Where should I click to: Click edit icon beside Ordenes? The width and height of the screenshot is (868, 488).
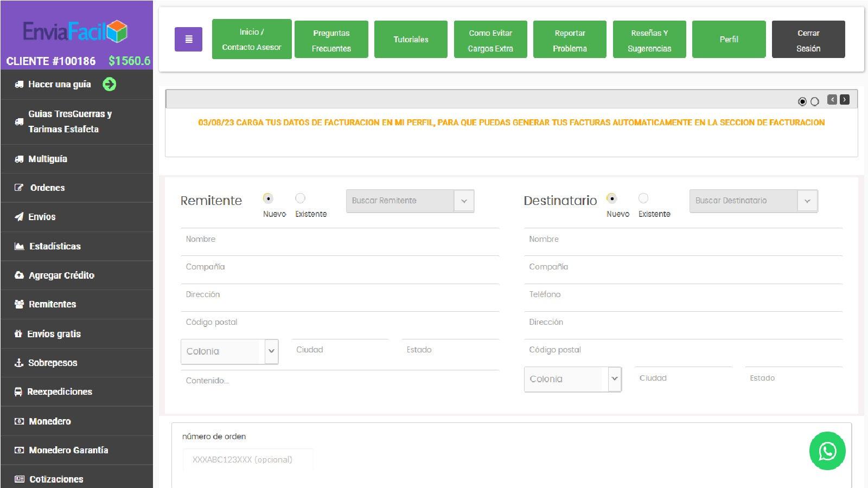[x=19, y=188]
